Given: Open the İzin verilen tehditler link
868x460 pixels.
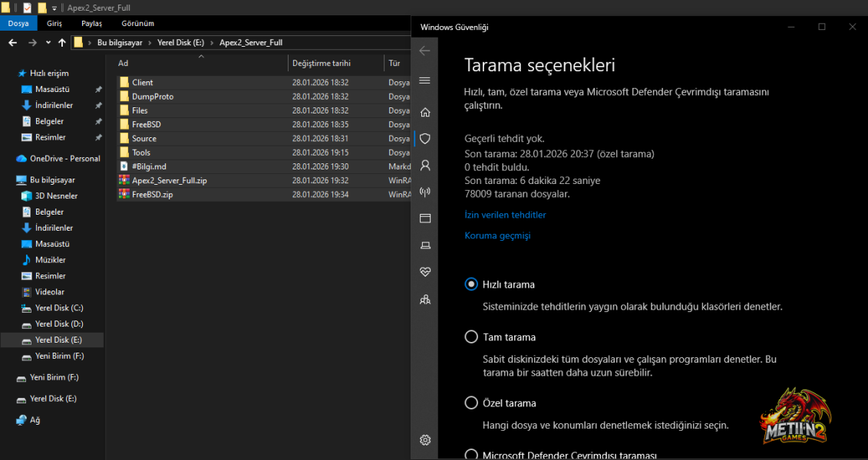Looking at the screenshot, I should [x=505, y=215].
